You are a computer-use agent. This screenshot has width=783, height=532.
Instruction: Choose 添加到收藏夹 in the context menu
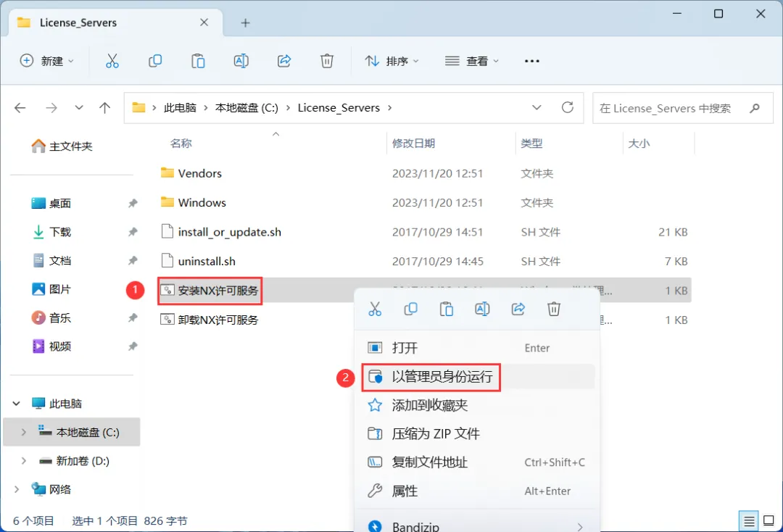pyautogui.click(x=478, y=405)
